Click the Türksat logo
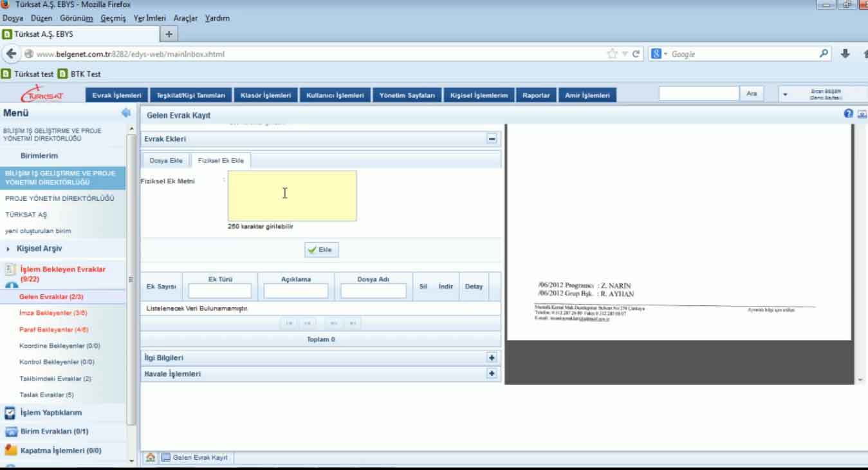 (42, 95)
